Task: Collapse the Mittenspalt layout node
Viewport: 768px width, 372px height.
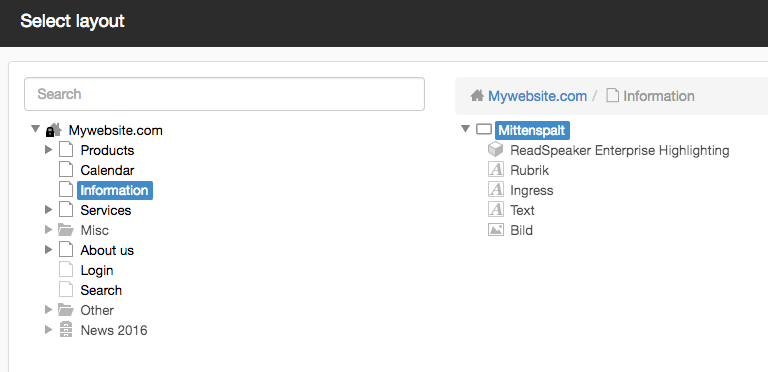Action: [465, 129]
